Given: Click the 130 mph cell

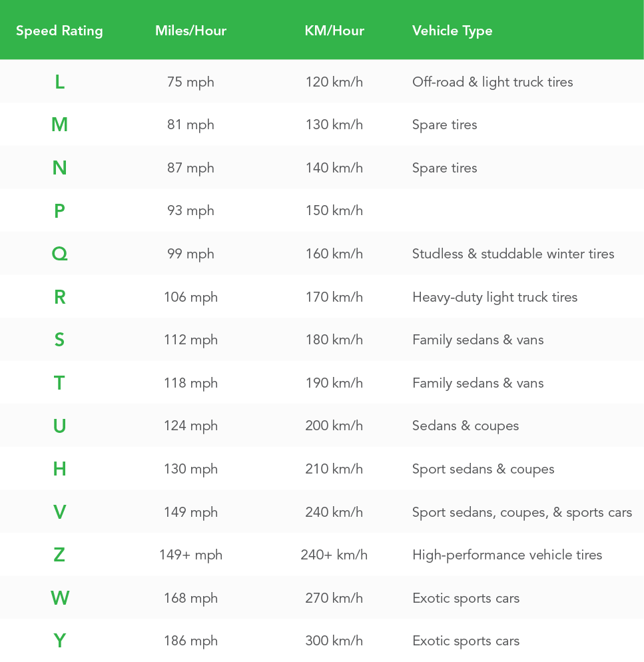Looking at the screenshot, I should pyautogui.click(x=190, y=469).
